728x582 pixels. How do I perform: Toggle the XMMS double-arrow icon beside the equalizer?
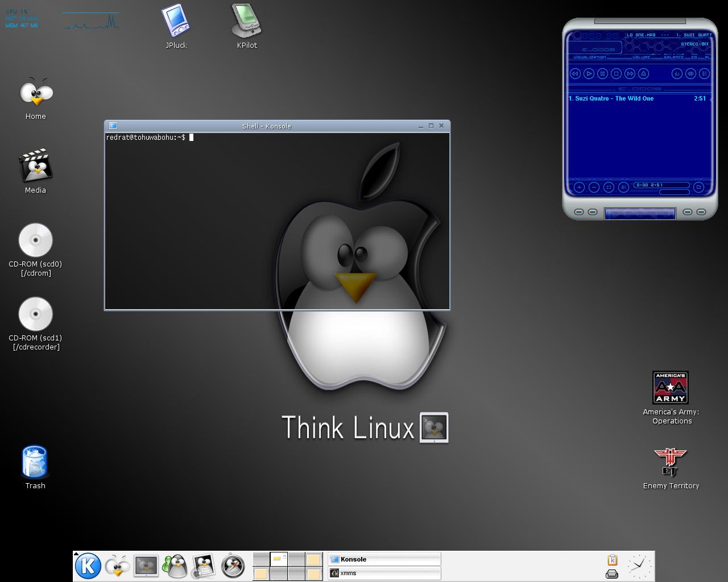point(690,73)
